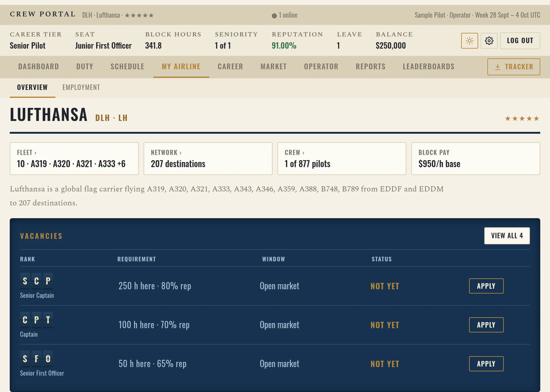Click the SCP rank badge
The width and height of the screenshot is (550, 392).
coord(37,281)
